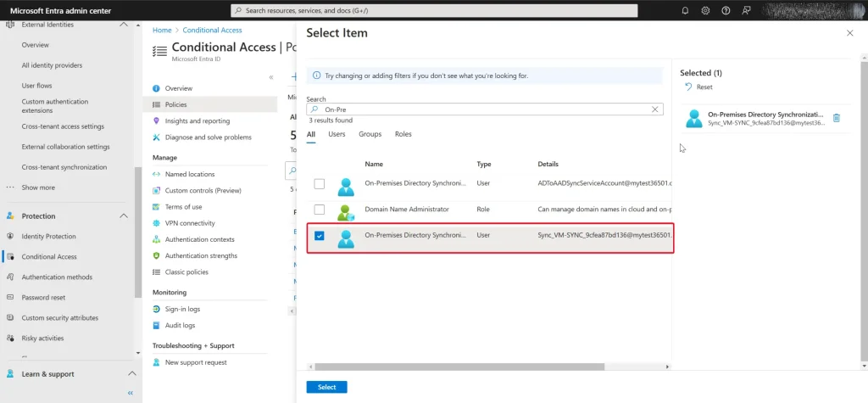The width and height of the screenshot is (868, 403).
Task: Open the help question mark icon
Action: tap(726, 10)
